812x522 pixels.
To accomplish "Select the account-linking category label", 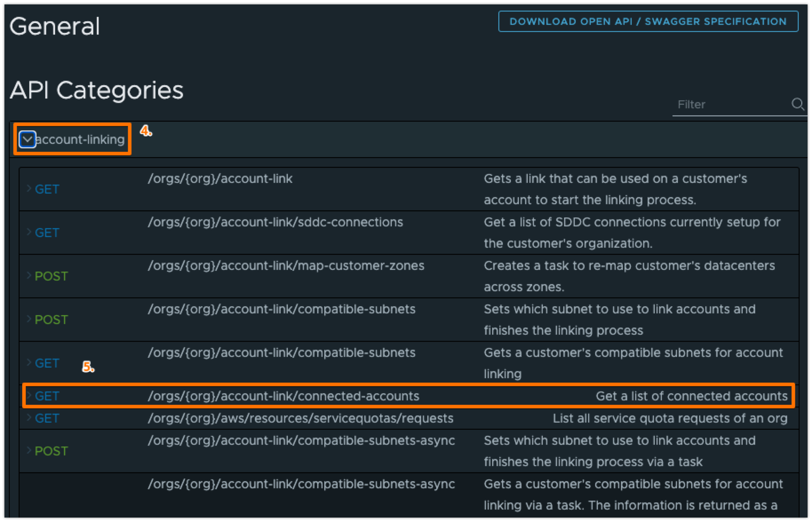I will pyautogui.click(x=80, y=139).
